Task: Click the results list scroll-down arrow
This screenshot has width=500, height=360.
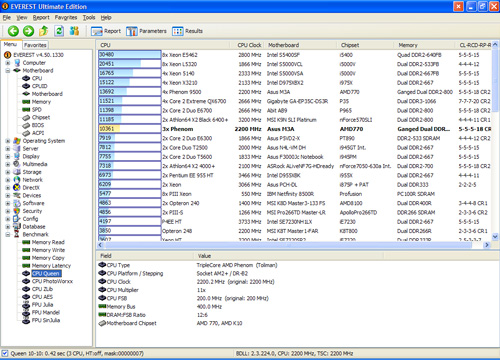Action: tap(495, 236)
